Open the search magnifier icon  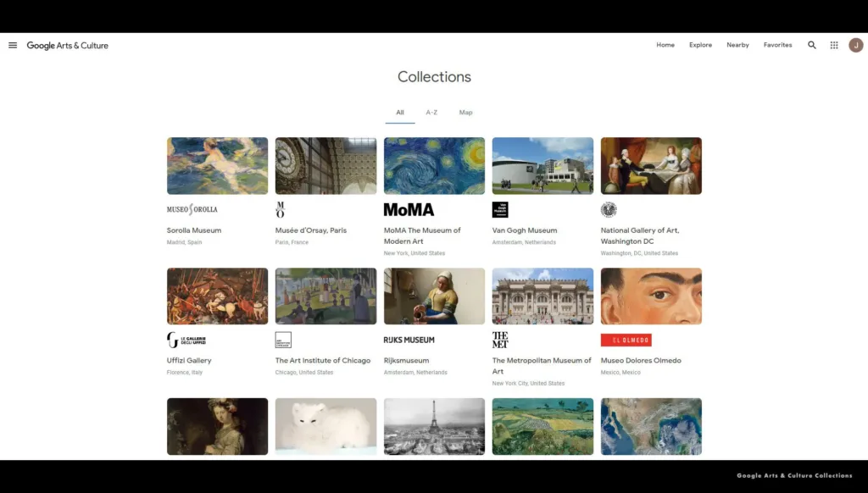click(811, 46)
